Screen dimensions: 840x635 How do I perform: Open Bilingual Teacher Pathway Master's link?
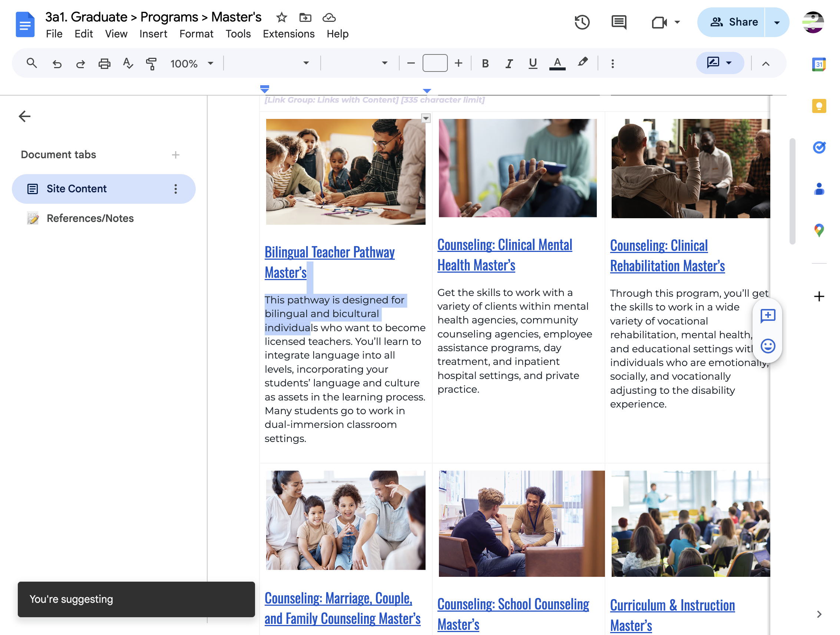tap(330, 262)
